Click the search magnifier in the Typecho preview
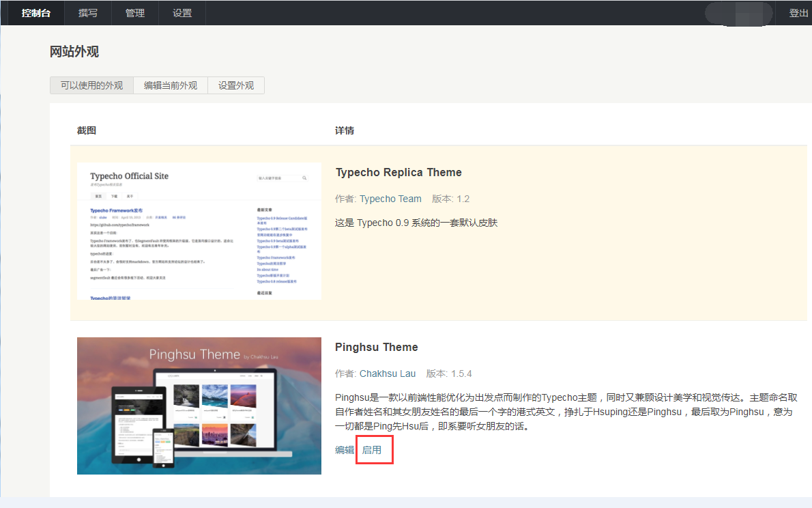 pyautogui.click(x=304, y=178)
